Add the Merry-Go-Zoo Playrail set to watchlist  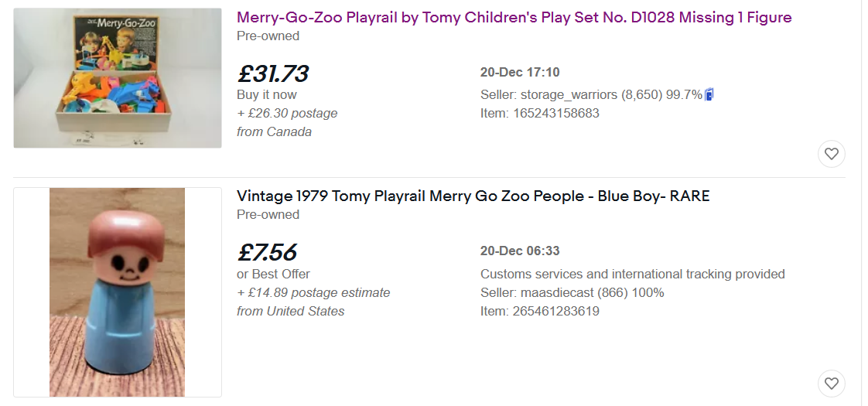[832, 154]
